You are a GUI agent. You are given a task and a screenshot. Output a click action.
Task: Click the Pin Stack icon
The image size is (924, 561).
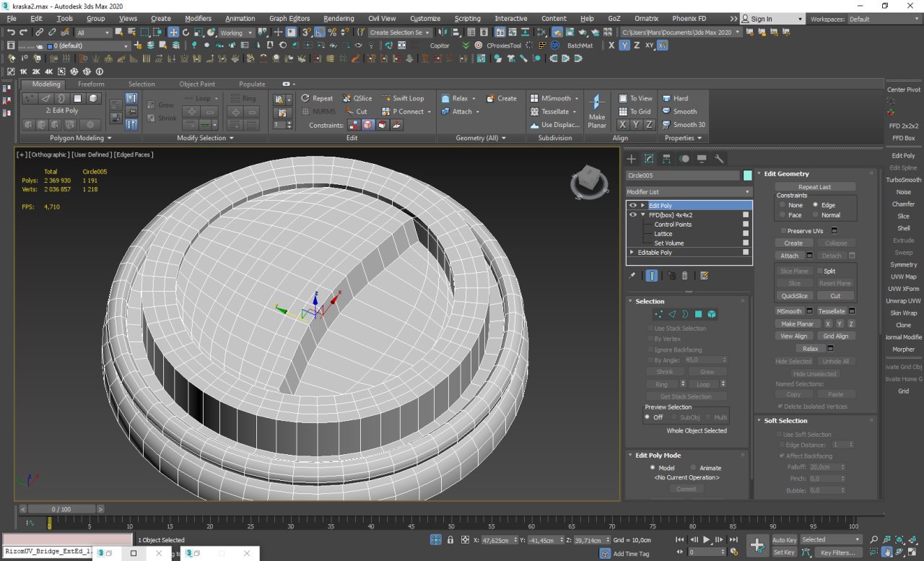pos(632,276)
